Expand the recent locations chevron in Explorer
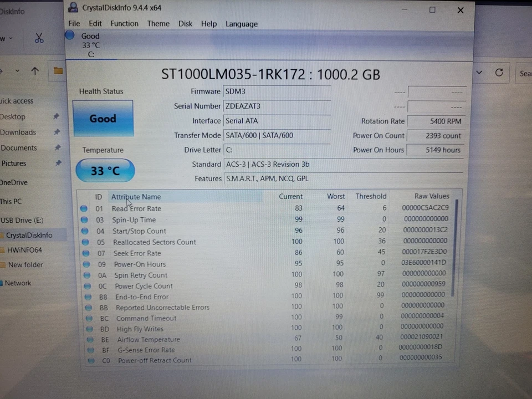 [17, 71]
